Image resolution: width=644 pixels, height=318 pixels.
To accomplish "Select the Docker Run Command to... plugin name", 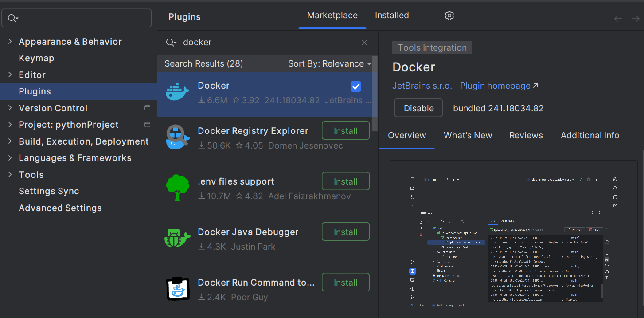I will 256,283.
